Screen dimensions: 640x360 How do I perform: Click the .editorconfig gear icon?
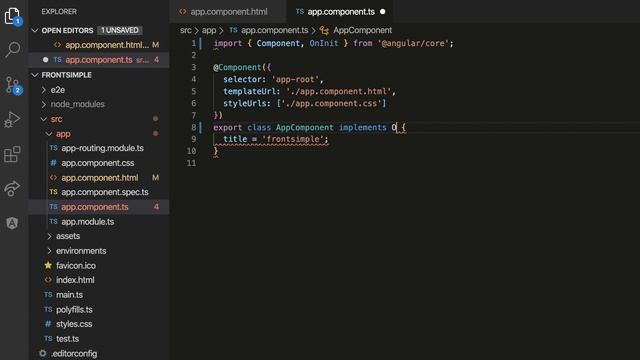[43, 353]
